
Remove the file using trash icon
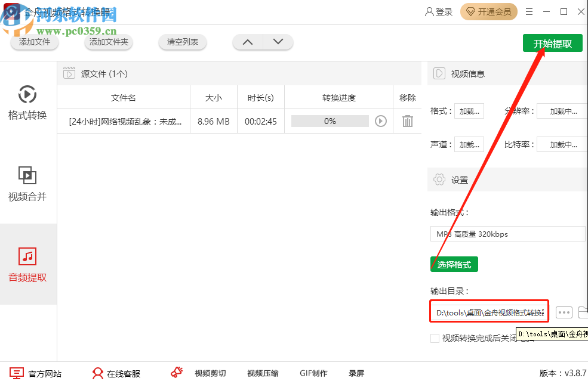(408, 121)
